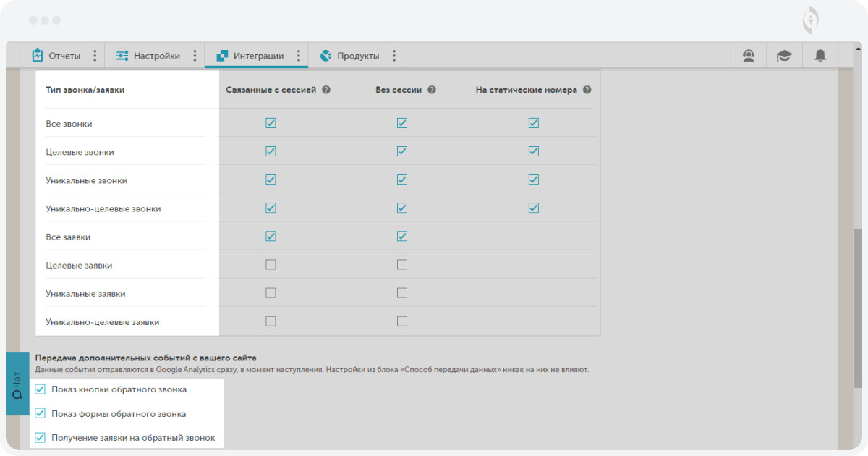Uncheck Все звонки in Без сессии

pyautogui.click(x=402, y=123)
